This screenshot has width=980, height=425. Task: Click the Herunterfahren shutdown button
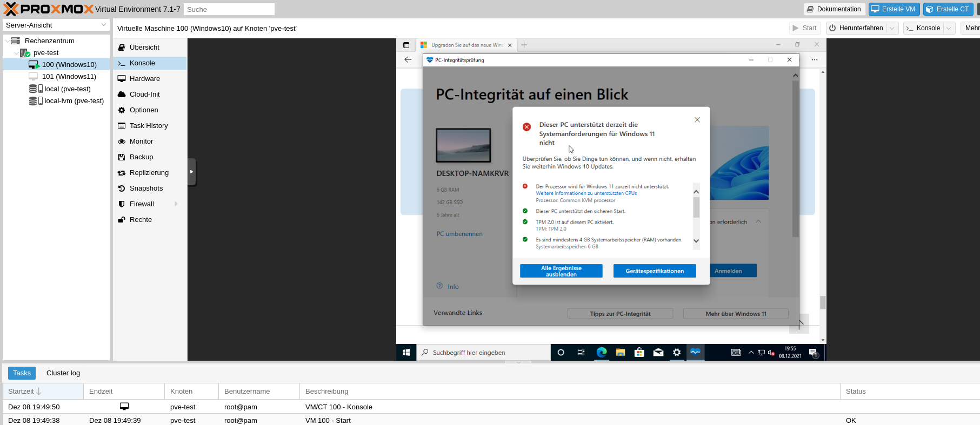point(857,28)
